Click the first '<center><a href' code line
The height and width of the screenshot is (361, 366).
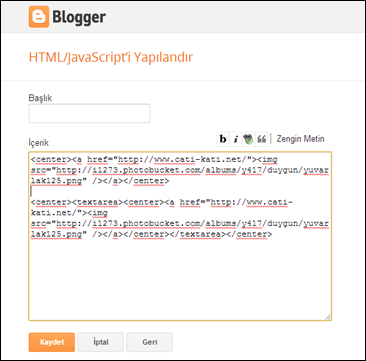click(154, 160)
